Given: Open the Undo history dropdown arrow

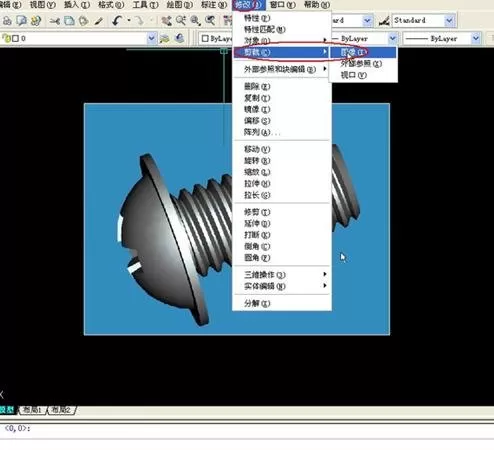Looking at the screenshot, I should (x=129, y=21).
